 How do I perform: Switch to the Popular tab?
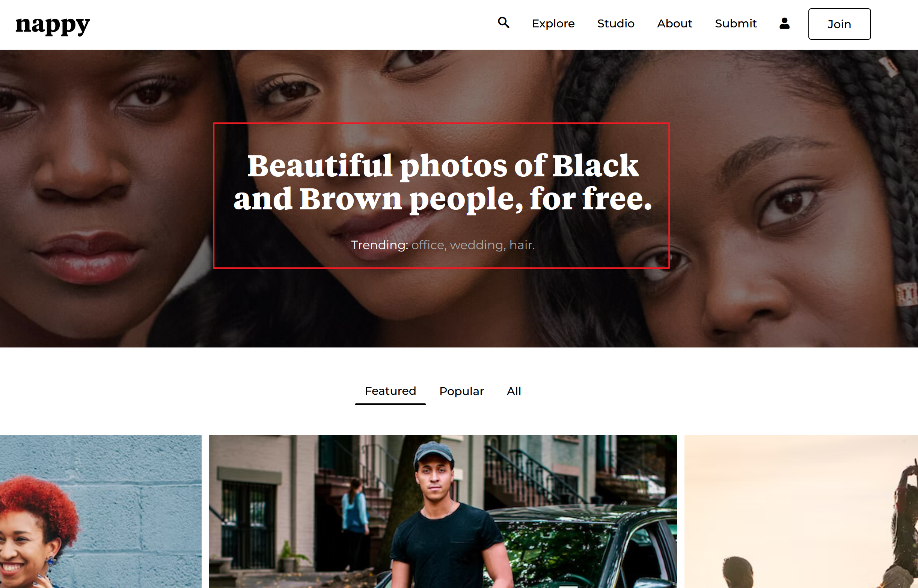[x=461, y=391]
